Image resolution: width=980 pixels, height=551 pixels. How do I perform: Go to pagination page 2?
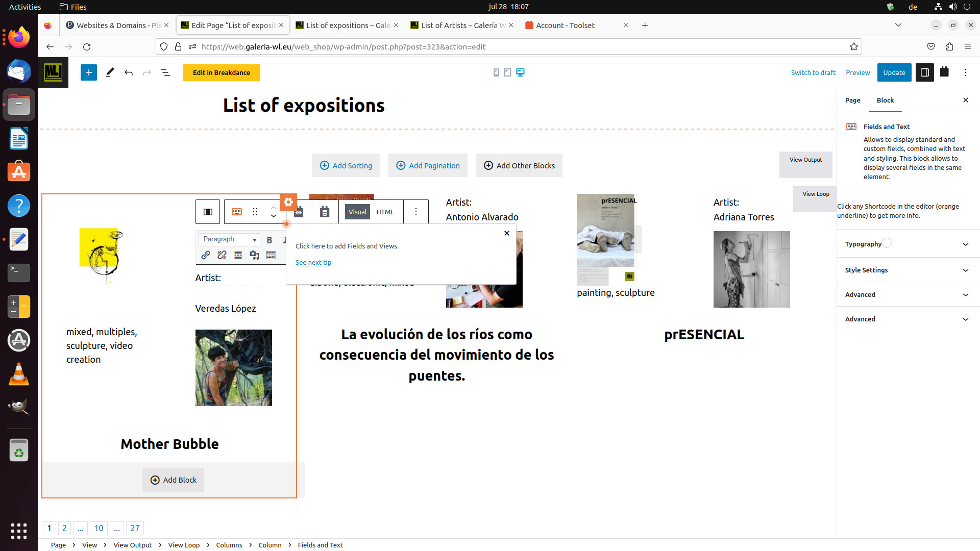coord(64,528)
